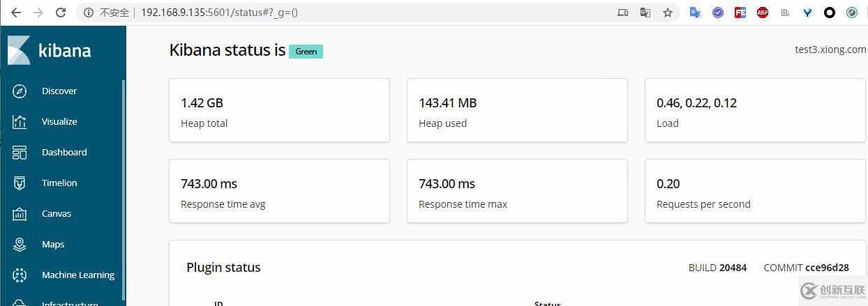Open Discover from the sidebar
868x306 pixels.
pos(59,91)
